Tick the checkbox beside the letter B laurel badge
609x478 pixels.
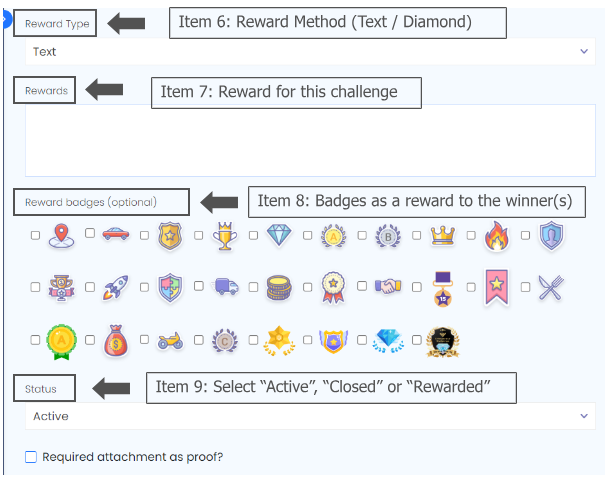[362, 236]
